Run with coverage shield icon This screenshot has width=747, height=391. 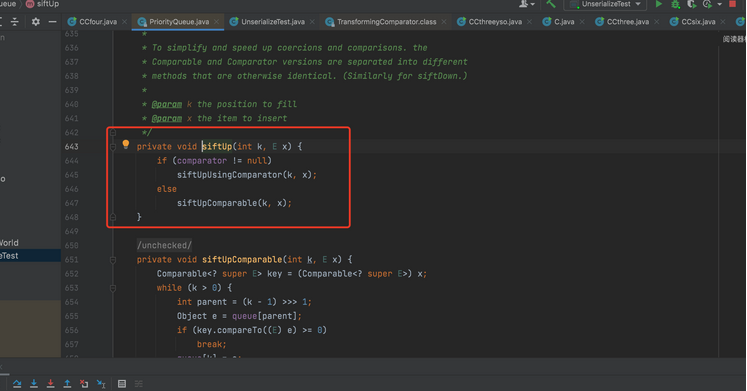pyautogui.click(x=691, y=4)
